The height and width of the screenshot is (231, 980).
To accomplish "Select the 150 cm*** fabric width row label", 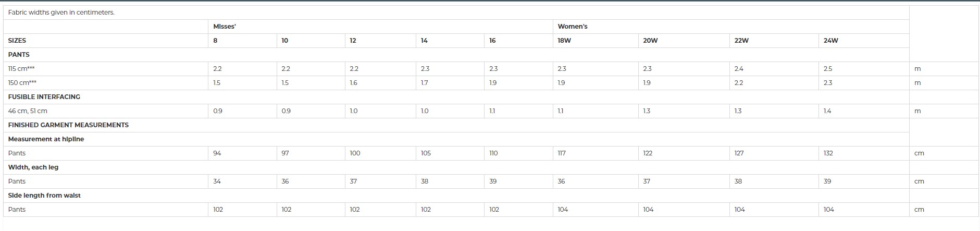I will (x=22, y=83).
